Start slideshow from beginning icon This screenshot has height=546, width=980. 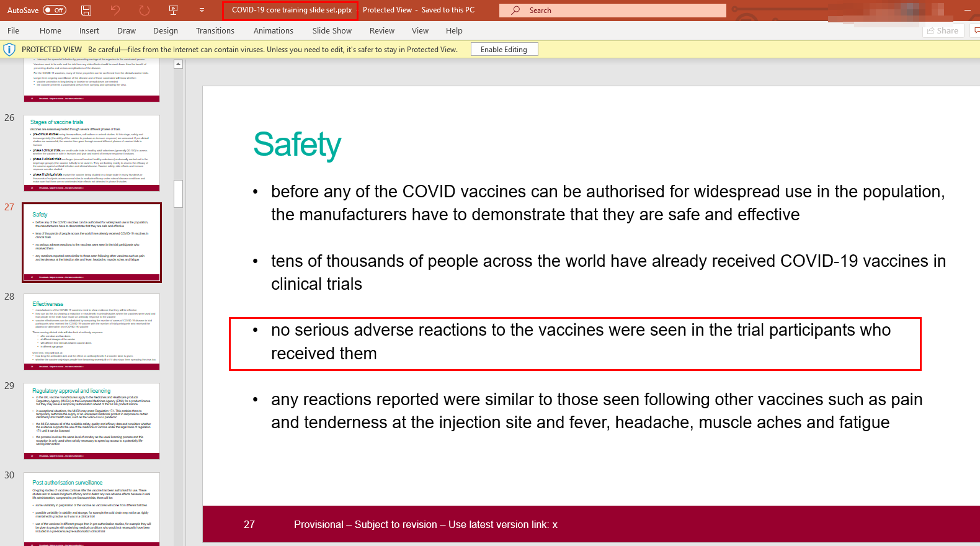coord(174,10)
